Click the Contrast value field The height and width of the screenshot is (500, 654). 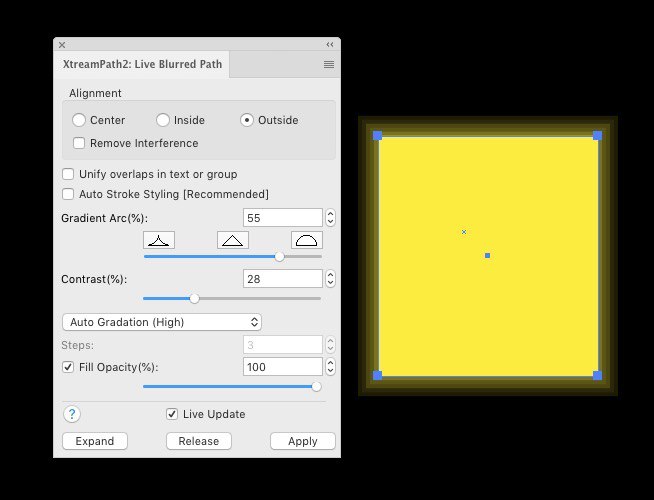point(283,279)
